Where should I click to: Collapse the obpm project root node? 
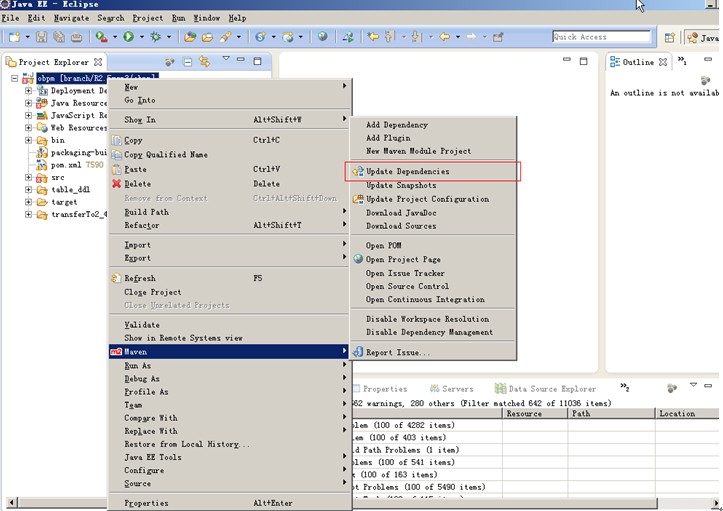(14, 78)
